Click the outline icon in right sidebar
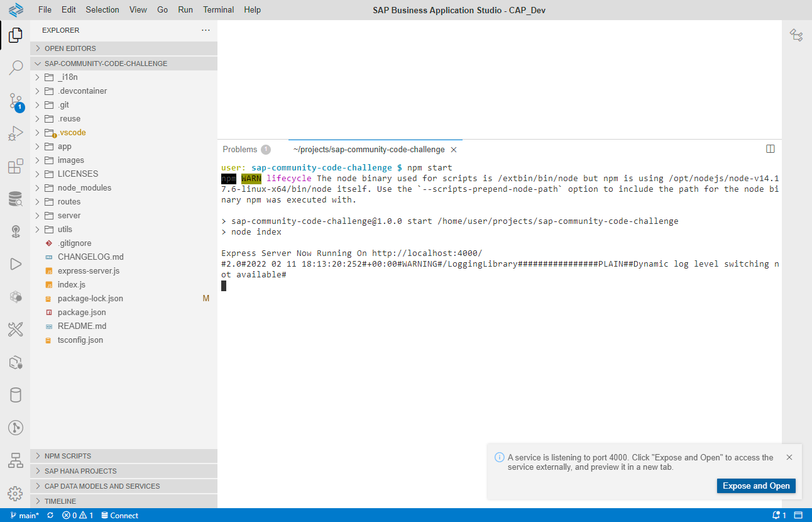The height and width of the screenshot is (522, 812). [796, 35]
